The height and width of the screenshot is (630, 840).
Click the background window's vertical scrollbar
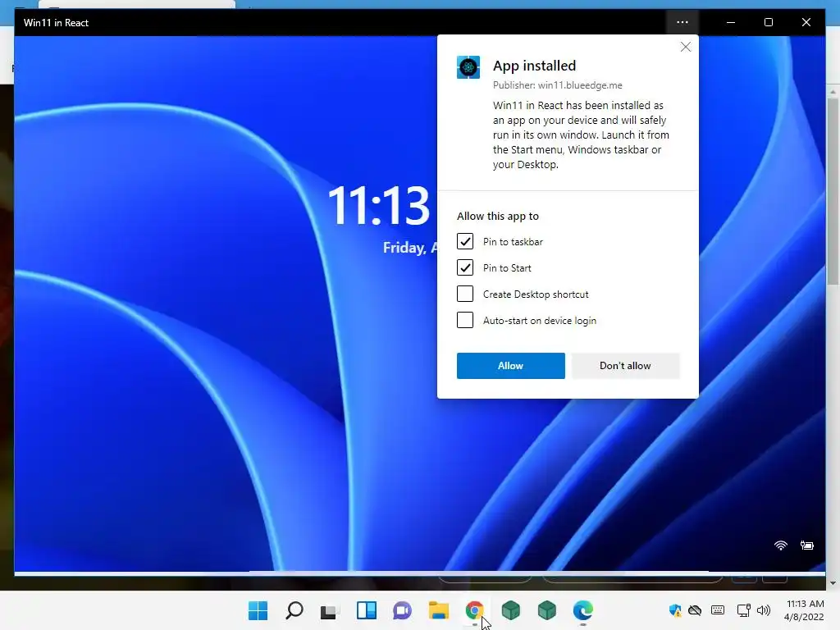pos(833,191)
